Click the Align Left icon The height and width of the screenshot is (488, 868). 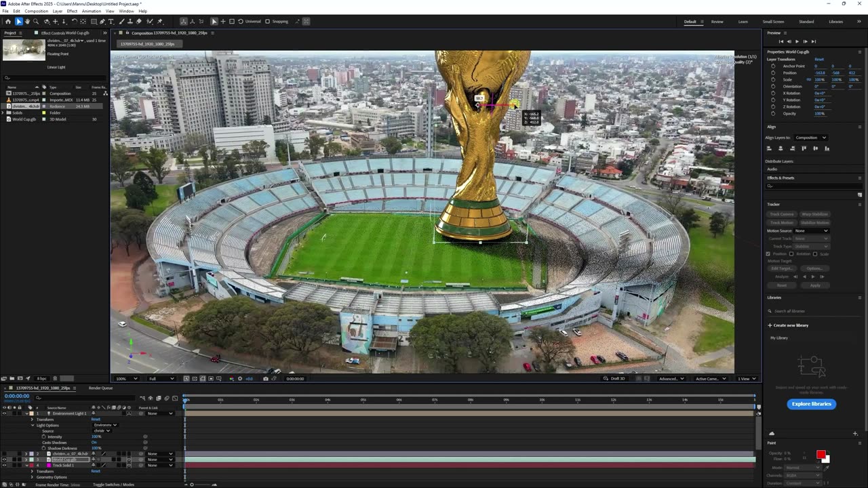pyautogui.click(x=769, y=148)
